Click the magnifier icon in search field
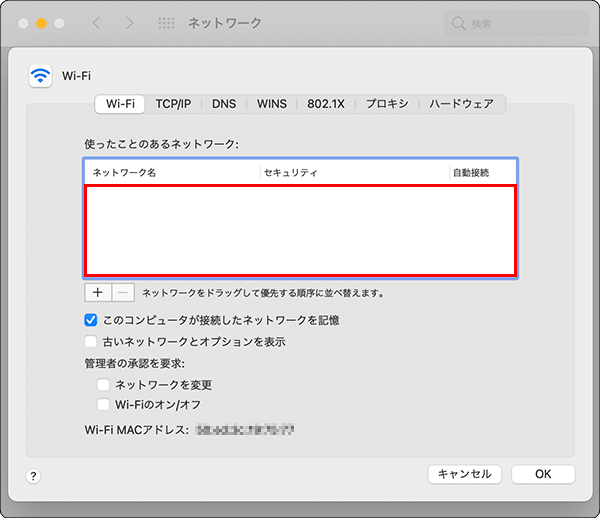 pyautogui.click(x=459, y=22)
